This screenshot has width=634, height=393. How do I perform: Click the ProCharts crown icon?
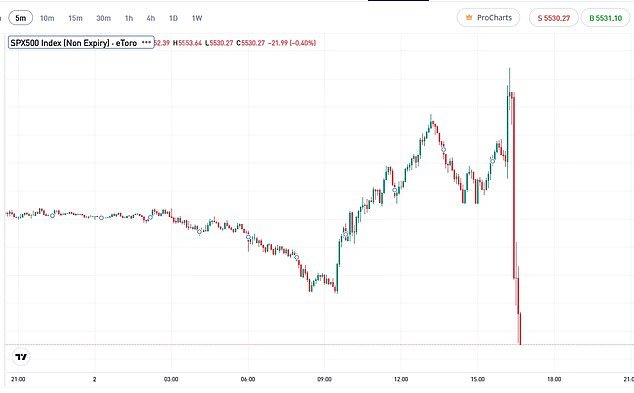469,18
